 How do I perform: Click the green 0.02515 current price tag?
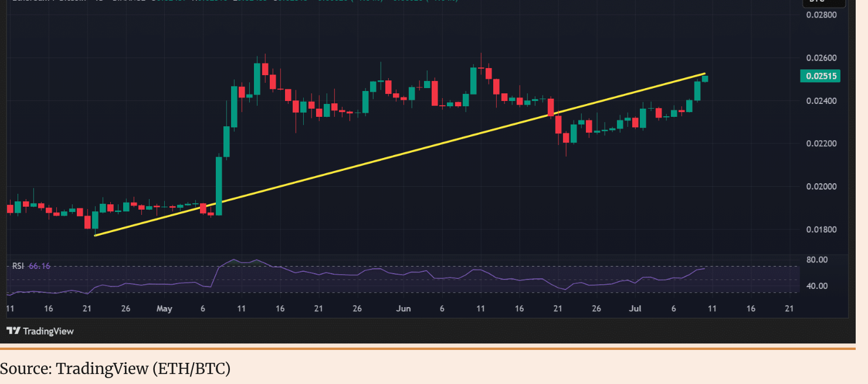point(820,76)
